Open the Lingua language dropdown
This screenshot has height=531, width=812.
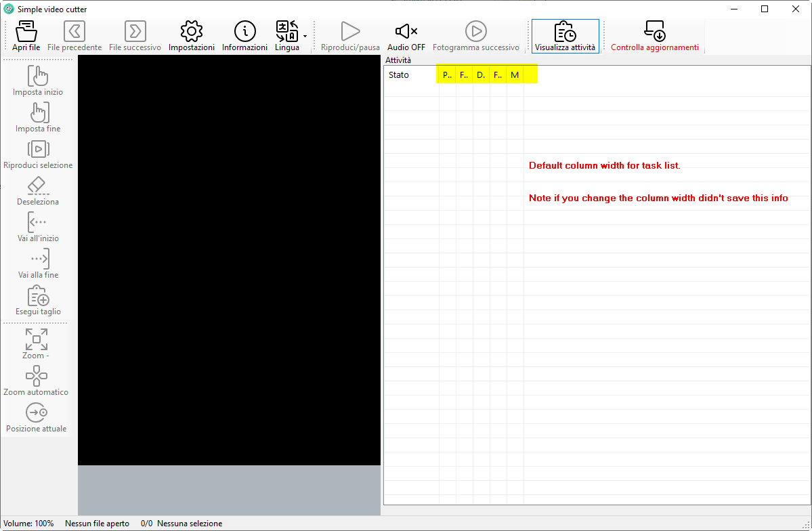tap(287, 35)
